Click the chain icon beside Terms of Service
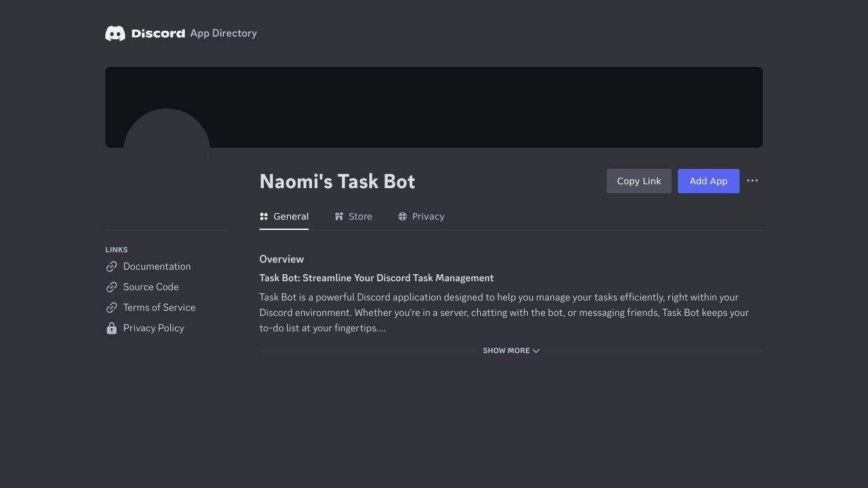 pos(112,308)
